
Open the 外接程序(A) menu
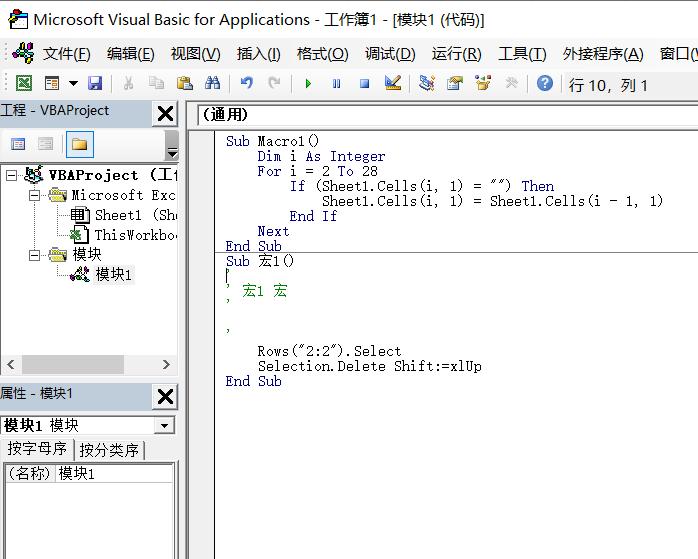(x=603, y=54)
